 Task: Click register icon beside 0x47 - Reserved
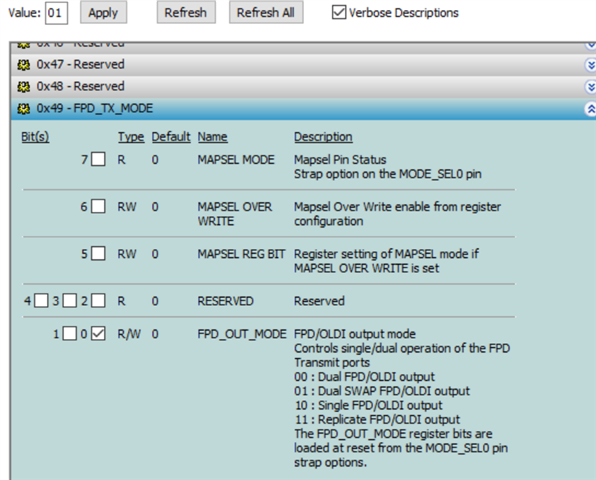pos(24,65)
